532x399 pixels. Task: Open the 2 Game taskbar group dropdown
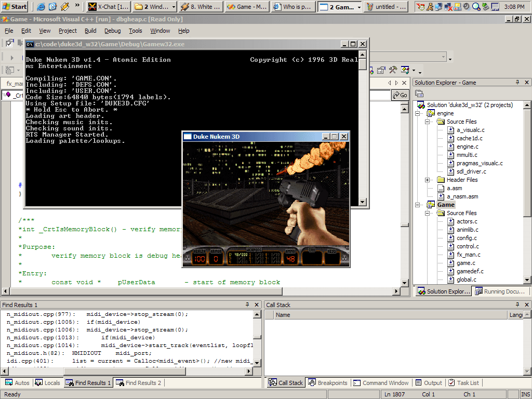click(x=359, y=7)
